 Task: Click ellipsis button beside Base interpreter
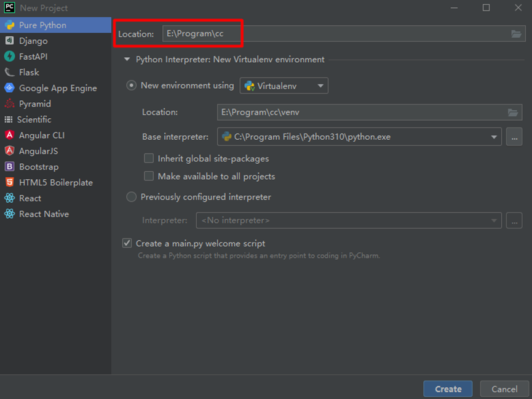514,137
